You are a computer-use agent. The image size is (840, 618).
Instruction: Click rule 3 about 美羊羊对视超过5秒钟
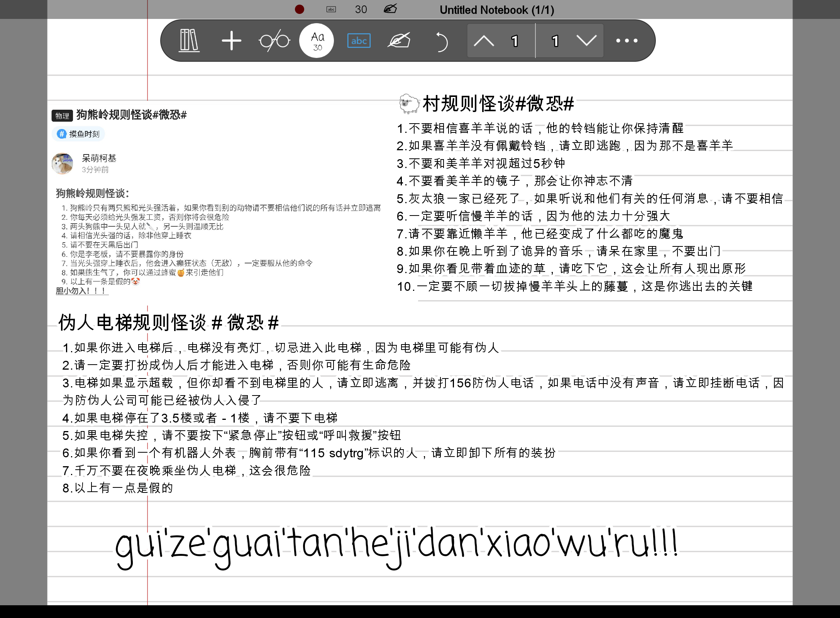(481, 163)
